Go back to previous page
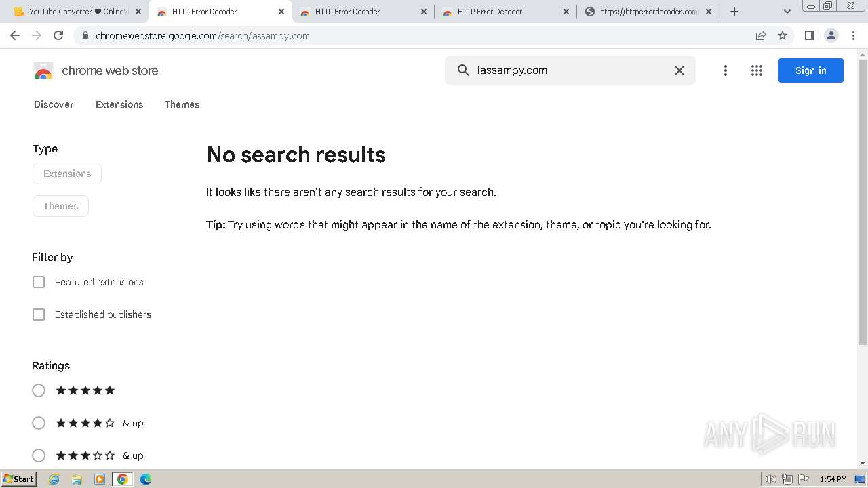868x488 pixels. click(15, 35)
